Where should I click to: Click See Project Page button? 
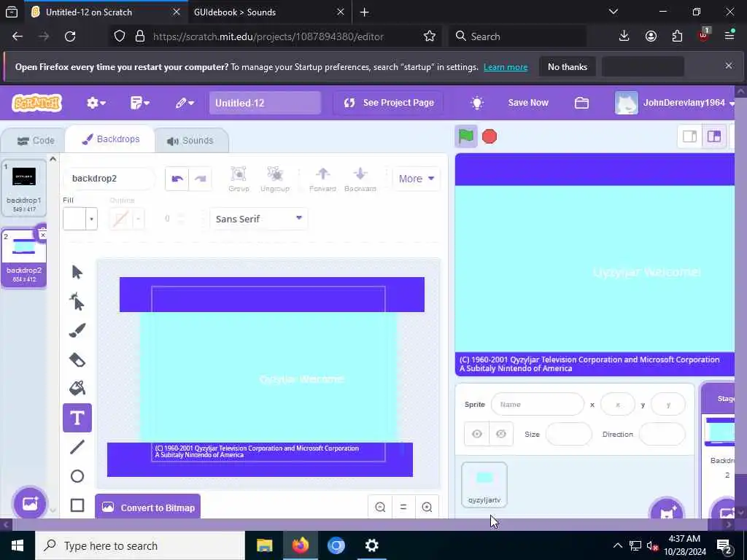coord(389,103)
